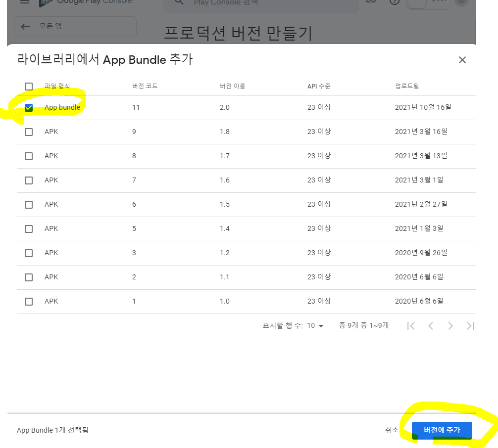498x448 pixels.
Task: Click version name 1.6 cell
Action: pos(225,180)
